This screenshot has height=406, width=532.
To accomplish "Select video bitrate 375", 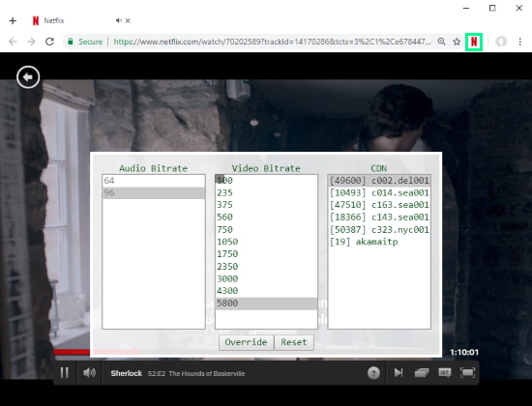I will coord(266,205).
